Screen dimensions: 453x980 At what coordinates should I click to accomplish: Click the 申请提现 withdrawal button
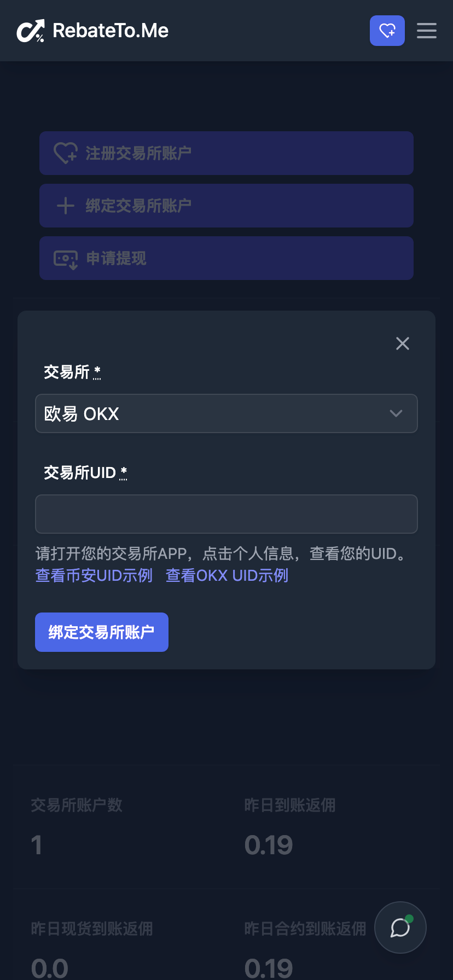(x=226, y=258)
